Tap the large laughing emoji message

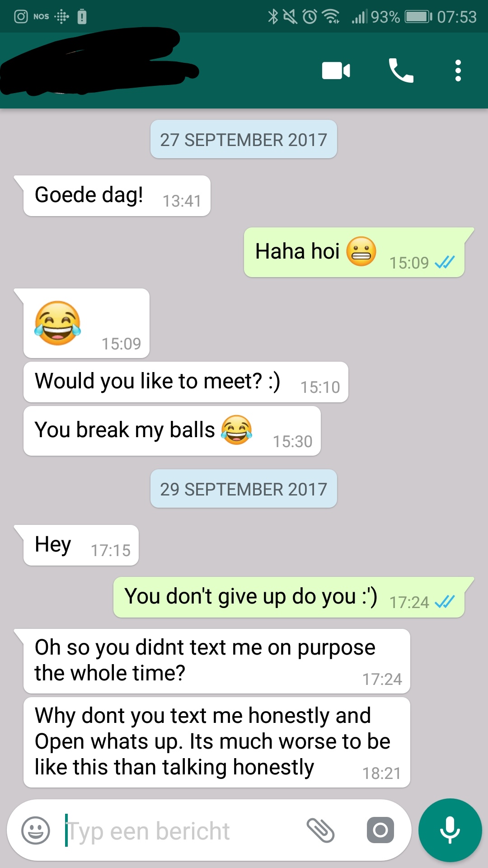click(x=86, y=323)
